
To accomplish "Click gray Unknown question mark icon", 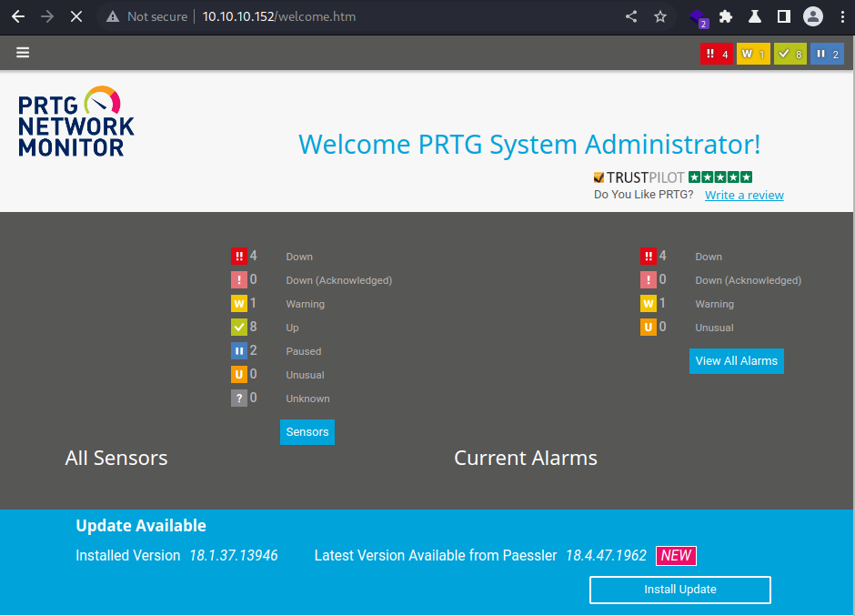I will pyautogui.click(x=239, y=398).
